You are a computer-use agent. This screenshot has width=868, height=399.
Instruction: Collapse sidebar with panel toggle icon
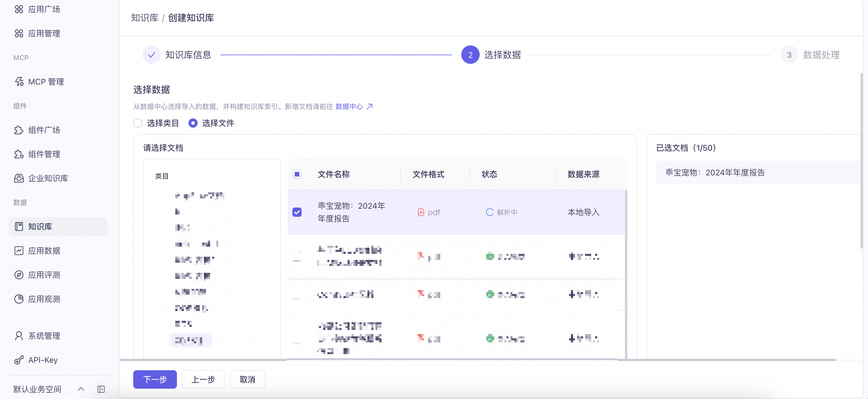pos(101,389)
